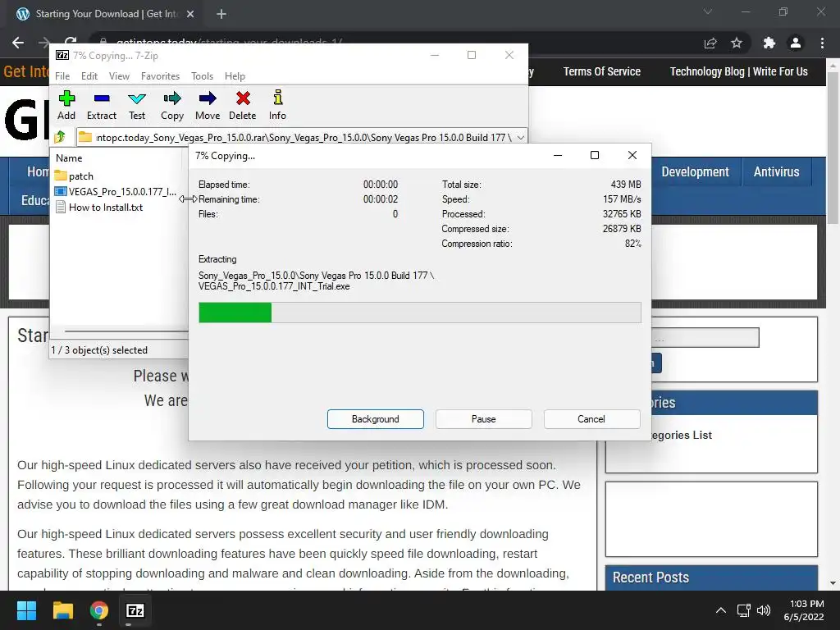The width and height of the screenshot is (840, 630).
Task: Open the Development category tab
Action: coord(695,171)
